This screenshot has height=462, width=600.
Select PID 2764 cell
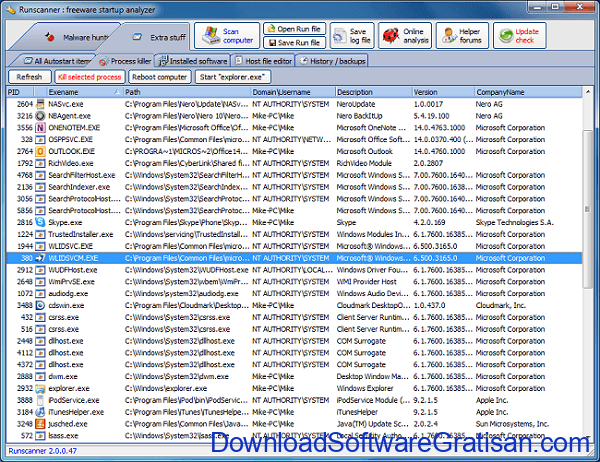(x=25, y=152)
